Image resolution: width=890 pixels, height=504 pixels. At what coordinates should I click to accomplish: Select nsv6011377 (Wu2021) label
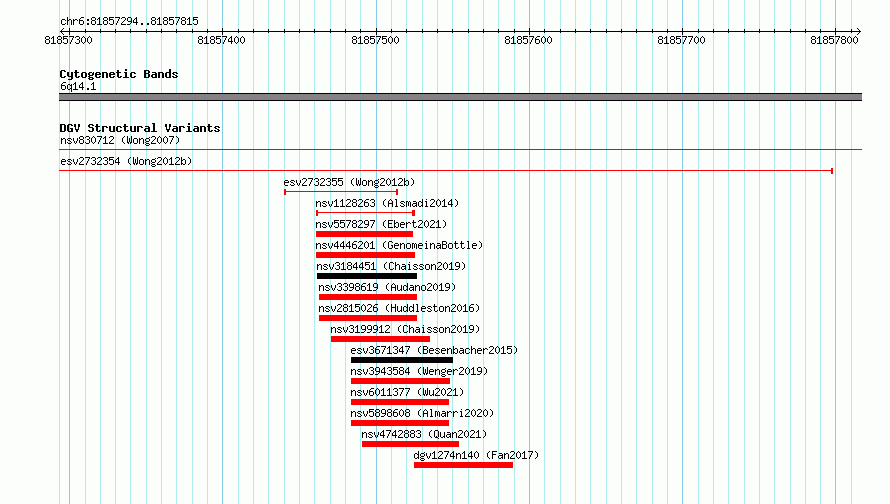(x=407, y=392)
